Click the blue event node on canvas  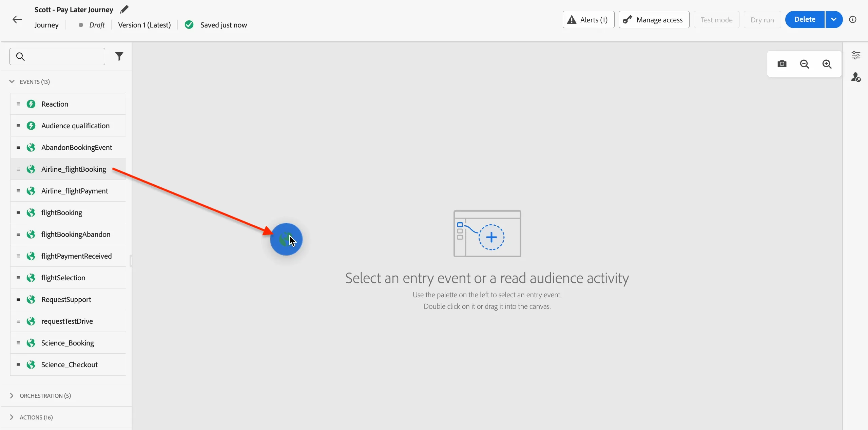point(286,239)
